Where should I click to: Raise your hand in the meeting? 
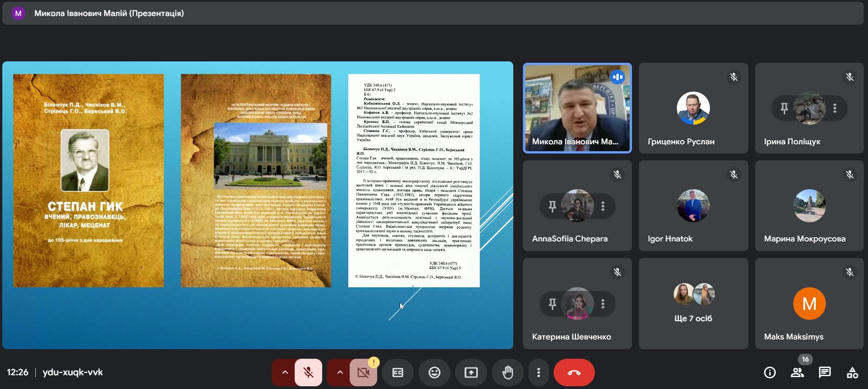click(x=508, y=373)
